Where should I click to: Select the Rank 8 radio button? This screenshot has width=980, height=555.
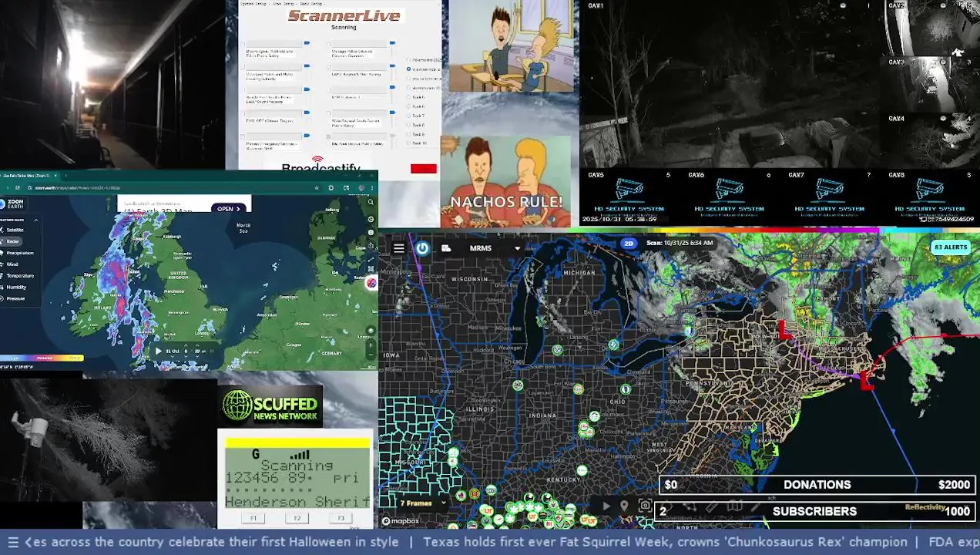pyautogui.click(x=408, y=125)
